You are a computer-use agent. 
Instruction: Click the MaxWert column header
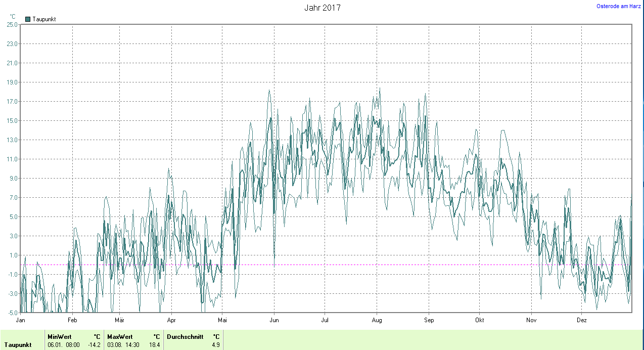point(119,336)
